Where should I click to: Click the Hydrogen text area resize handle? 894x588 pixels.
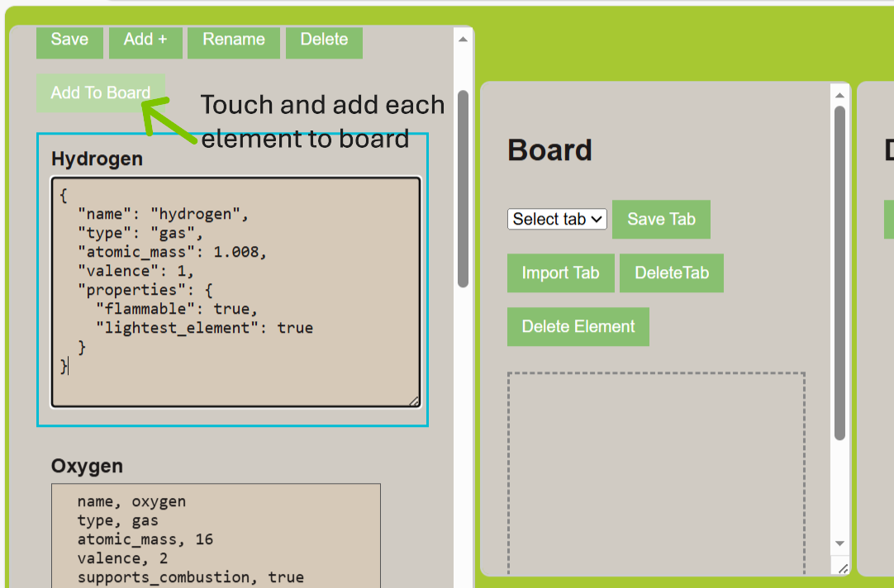pyautogui.click(x=415, y=401)
